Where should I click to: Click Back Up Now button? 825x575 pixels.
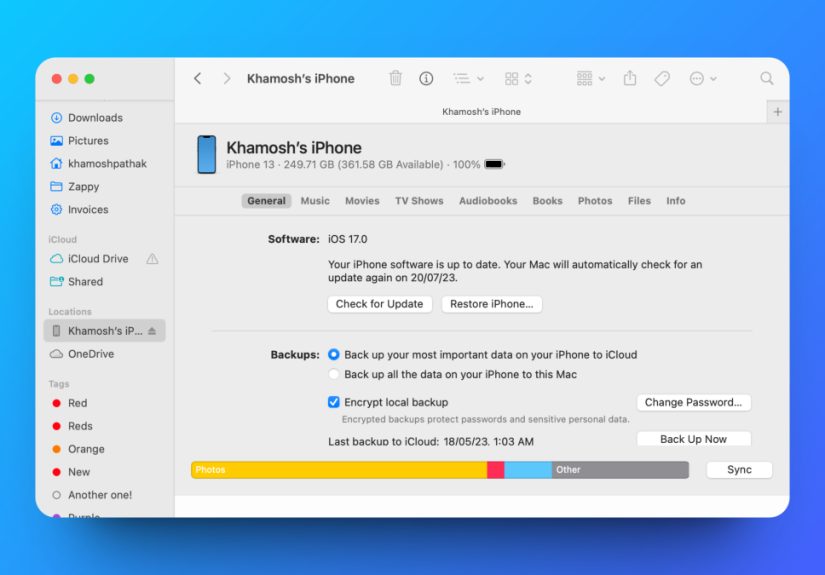pos(693,439)
